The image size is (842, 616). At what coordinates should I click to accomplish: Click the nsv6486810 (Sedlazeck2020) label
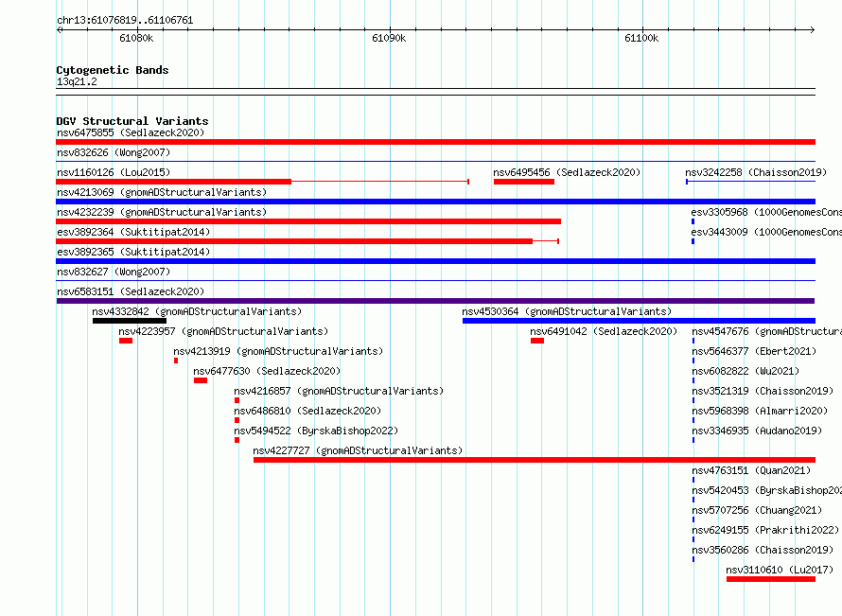307,411
